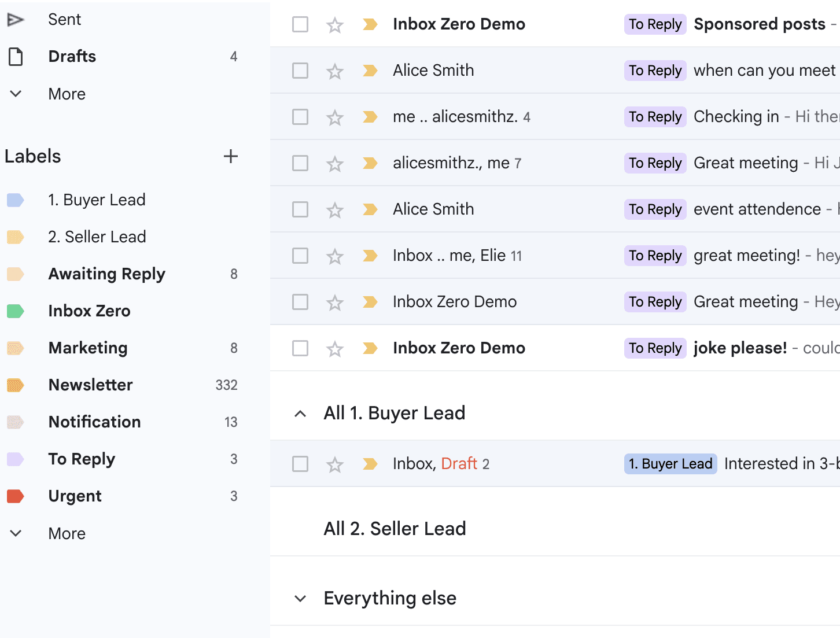Expand the Everything else section
840x638 pixels.
[x=300, y=598]
